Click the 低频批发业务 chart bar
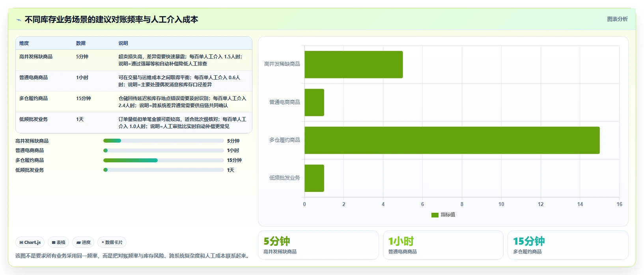 (x=314, y=178)
